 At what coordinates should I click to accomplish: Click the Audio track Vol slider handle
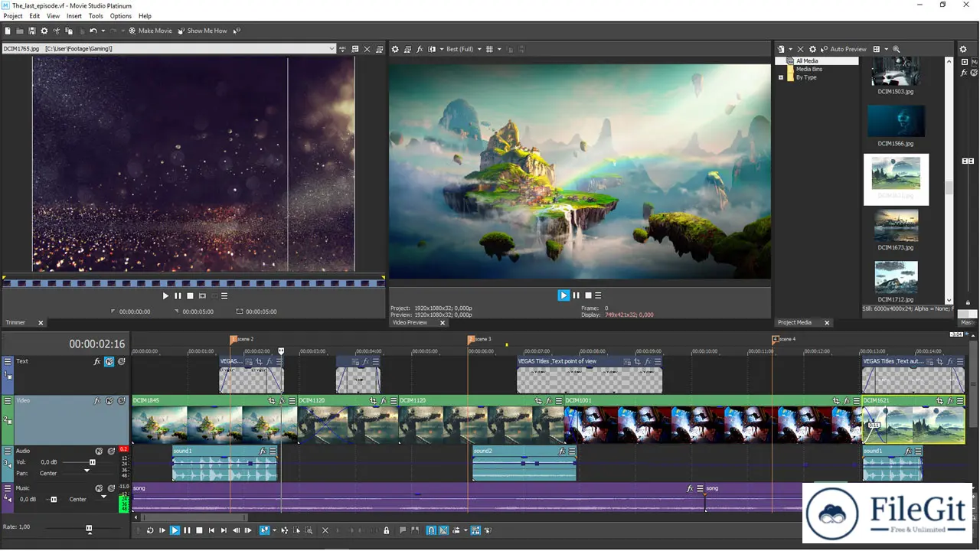[93, 462]
